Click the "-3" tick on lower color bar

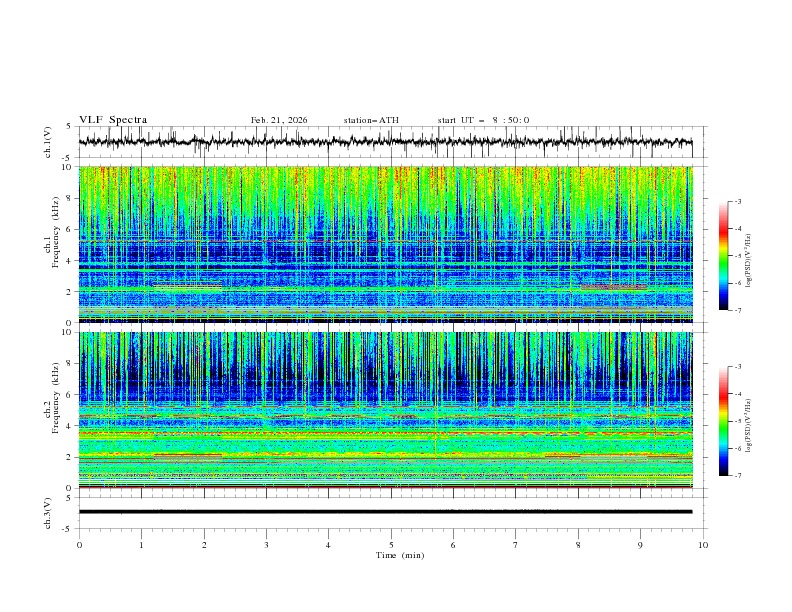pyautogui.click(x=738, y=367)
